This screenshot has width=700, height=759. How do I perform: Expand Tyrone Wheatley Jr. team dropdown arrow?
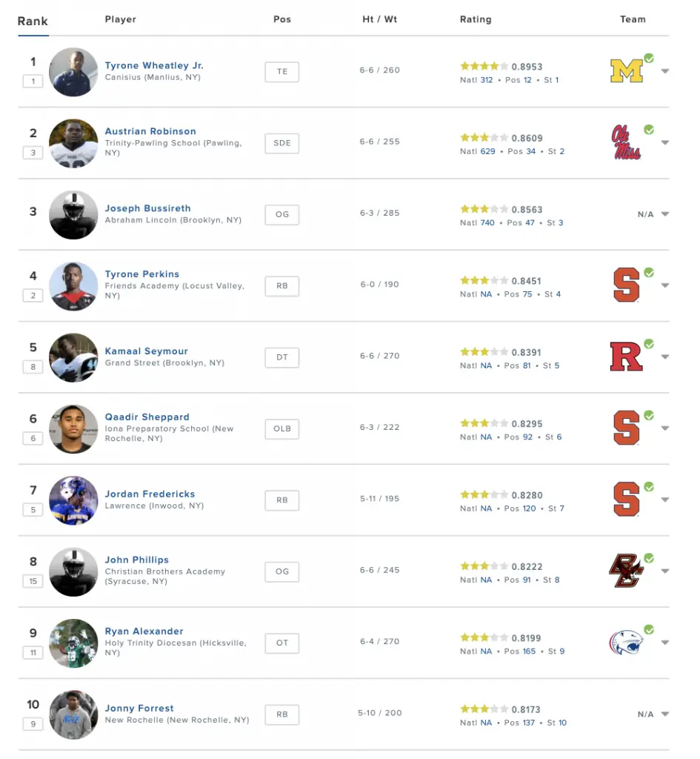665,71
